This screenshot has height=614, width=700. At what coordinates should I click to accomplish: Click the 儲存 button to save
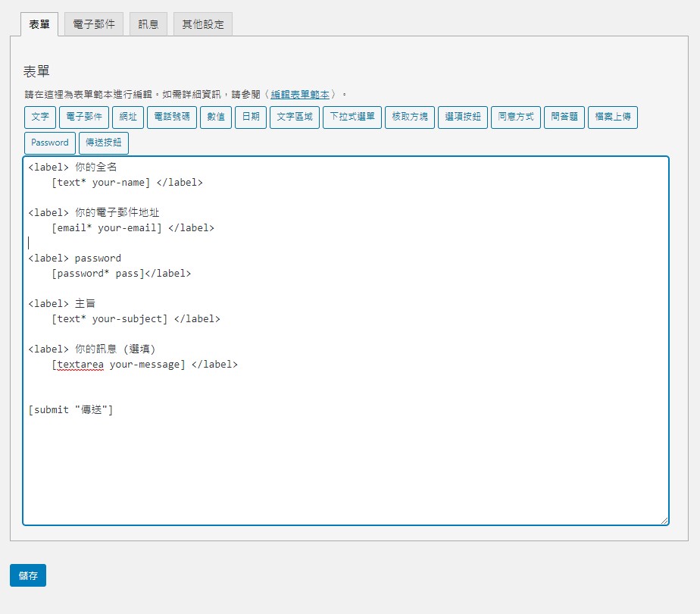(28, 575)
